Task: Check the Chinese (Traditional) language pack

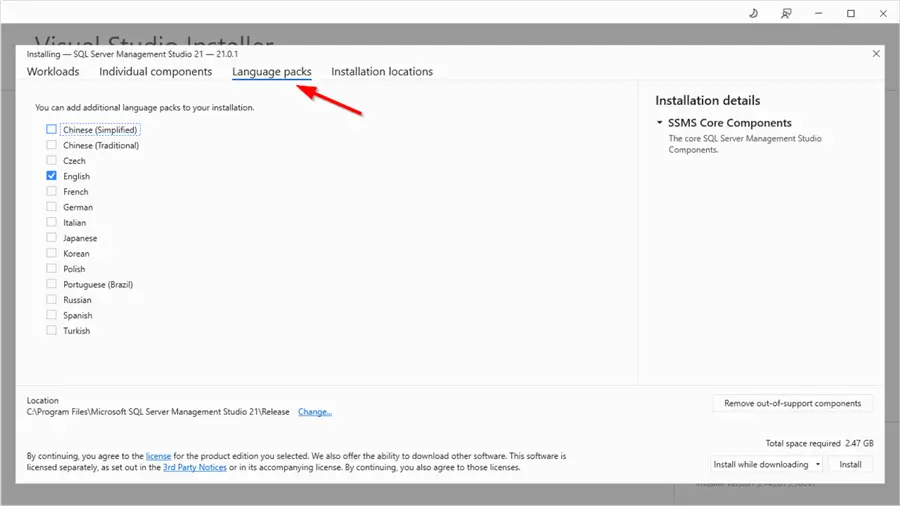Action: tap(52, 145)
